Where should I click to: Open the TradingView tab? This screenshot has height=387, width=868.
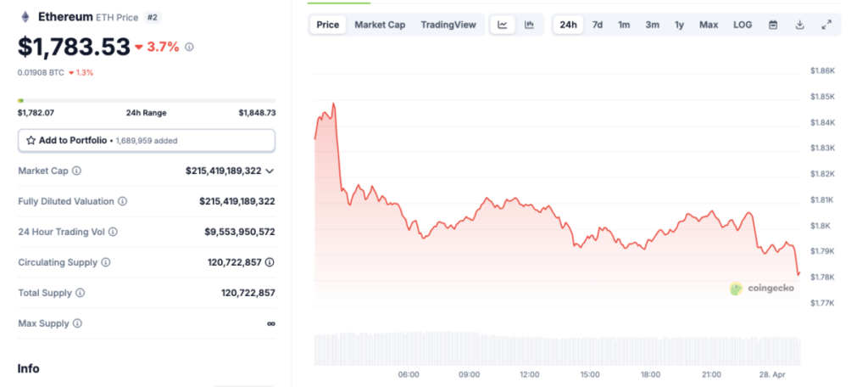448,25
